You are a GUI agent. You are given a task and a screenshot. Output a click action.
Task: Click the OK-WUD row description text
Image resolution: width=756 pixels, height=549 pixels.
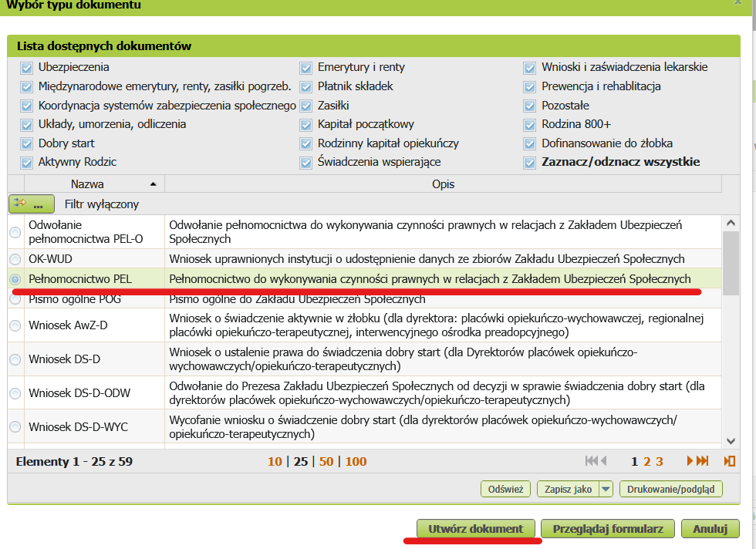tap(427, 259)
